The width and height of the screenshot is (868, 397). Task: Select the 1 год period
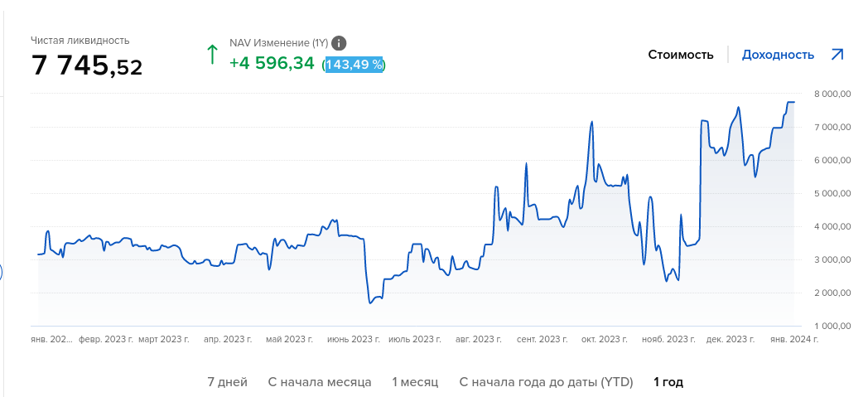pyautogui.click(x=668, y=382)
